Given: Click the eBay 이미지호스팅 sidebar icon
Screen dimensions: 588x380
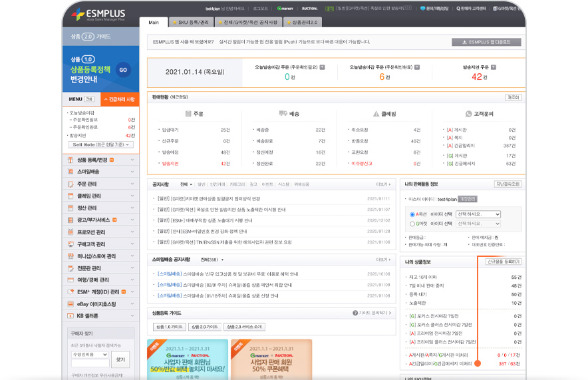Looking at the screenshot, I should (x=70, y=304).
